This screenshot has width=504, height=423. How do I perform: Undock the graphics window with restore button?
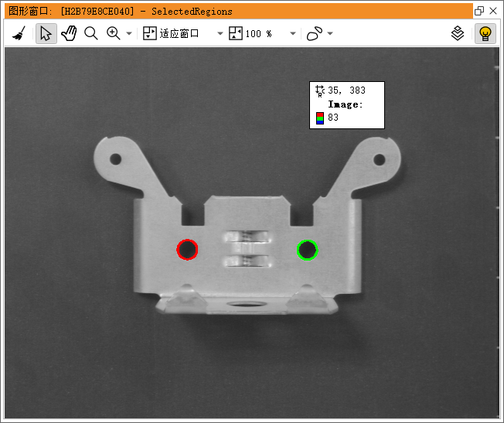click(479, 11)
